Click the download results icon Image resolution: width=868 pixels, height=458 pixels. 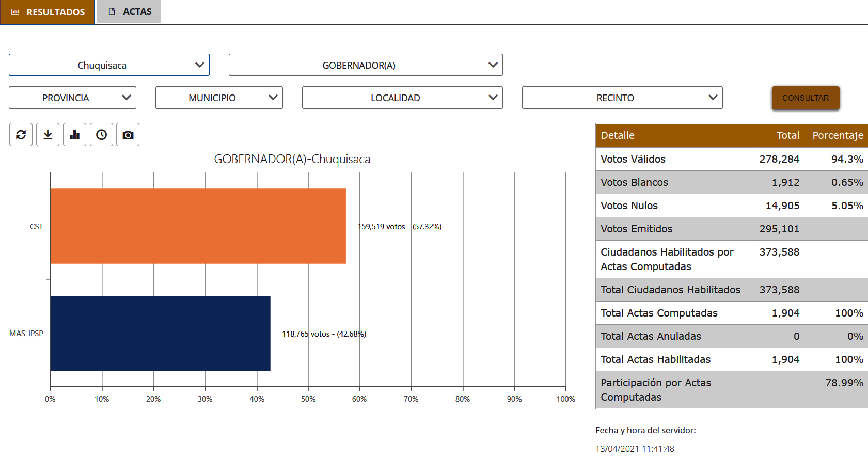(48, 135)
